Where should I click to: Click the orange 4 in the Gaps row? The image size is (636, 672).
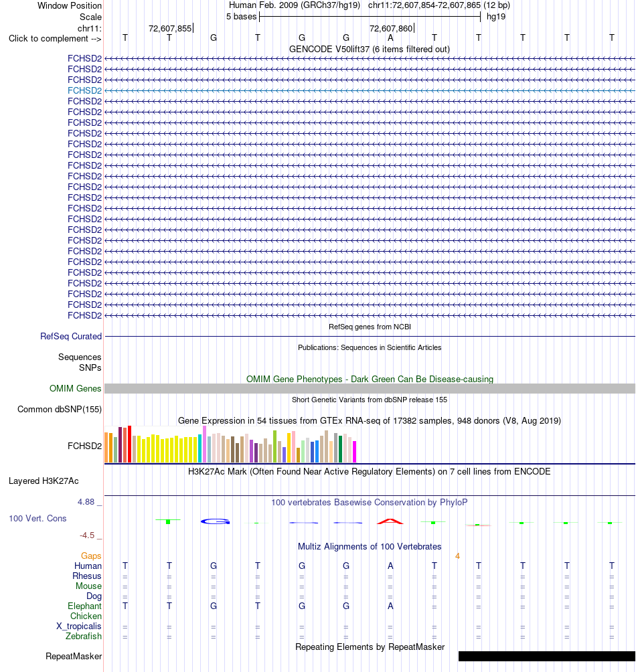coord(457,556)
